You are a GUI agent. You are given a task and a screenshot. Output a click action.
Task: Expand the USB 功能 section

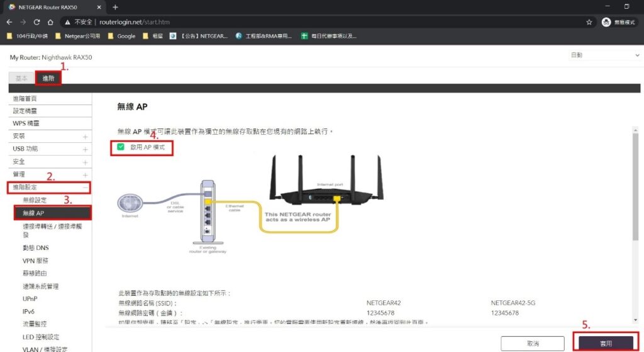(85, 149)
